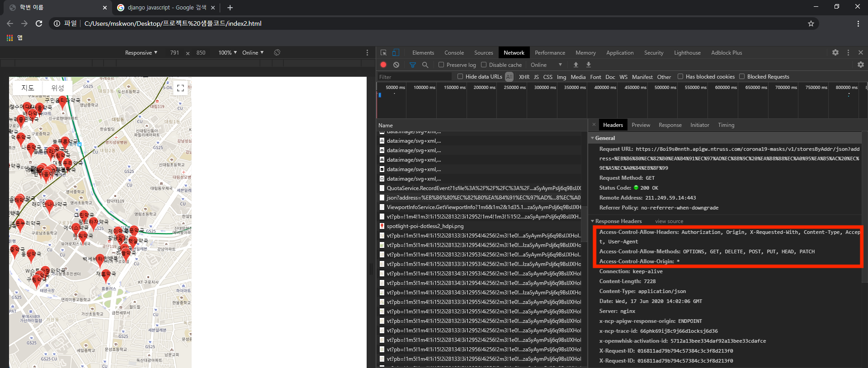Click view source link
This screenshot has width=868, height=368.
coord(669,221)
